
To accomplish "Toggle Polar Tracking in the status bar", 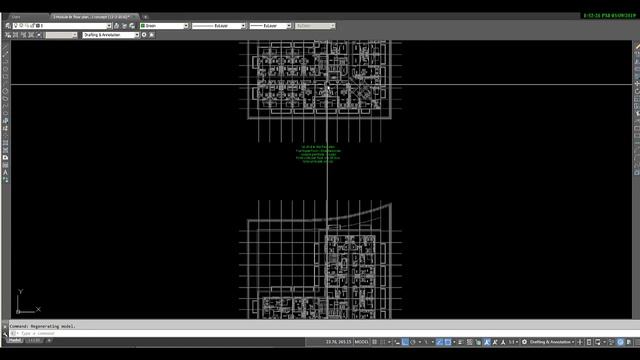I will click(x=413, y=342).
